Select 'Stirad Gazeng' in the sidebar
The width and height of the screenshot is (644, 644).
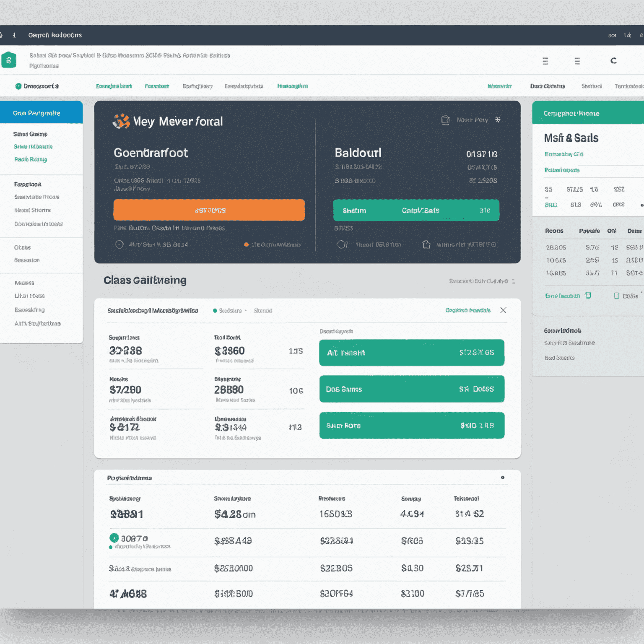(x=30, y=134)
